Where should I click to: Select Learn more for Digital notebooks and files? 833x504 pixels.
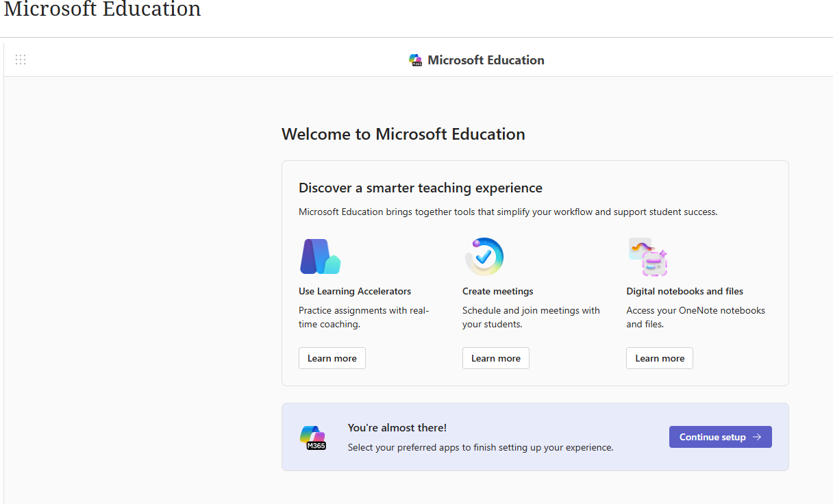point(659,358)
